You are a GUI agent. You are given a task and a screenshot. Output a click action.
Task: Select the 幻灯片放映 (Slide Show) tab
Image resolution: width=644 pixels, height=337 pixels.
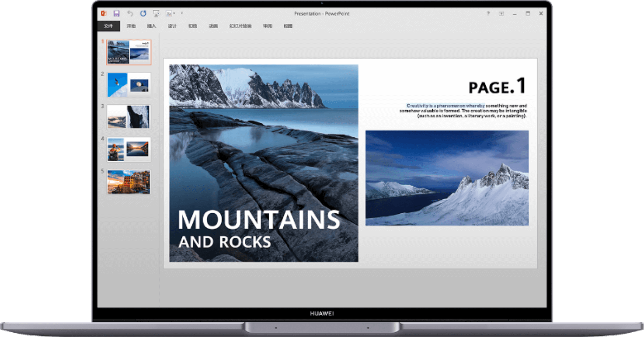(240, 26)
